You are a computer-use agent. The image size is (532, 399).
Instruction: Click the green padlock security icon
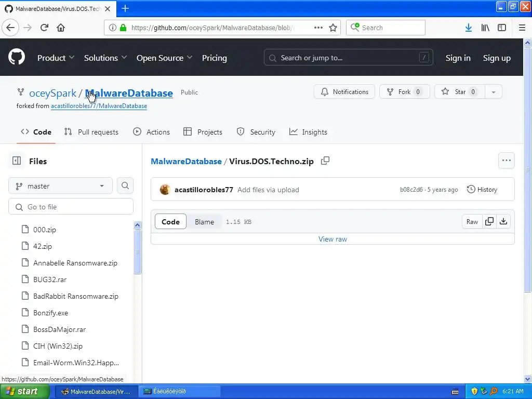coord(123,28)
